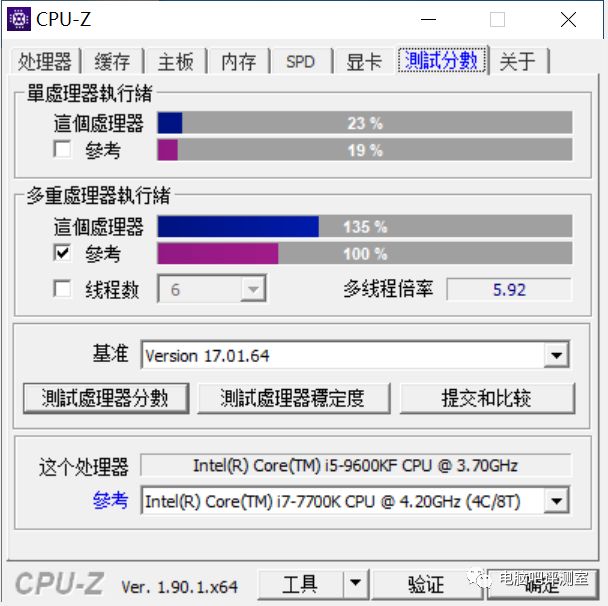This screenshot has width=608, height=606.
Task: Click the 提交和比较 button
Action: [x=487, y=398]
